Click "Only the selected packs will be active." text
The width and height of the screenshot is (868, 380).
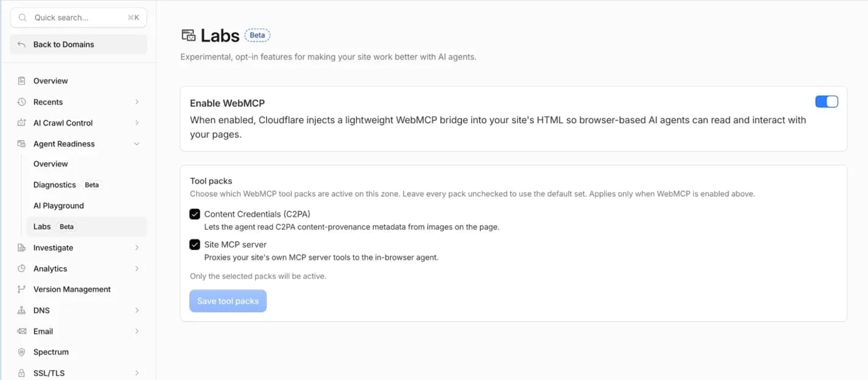(x=258, y=276)
